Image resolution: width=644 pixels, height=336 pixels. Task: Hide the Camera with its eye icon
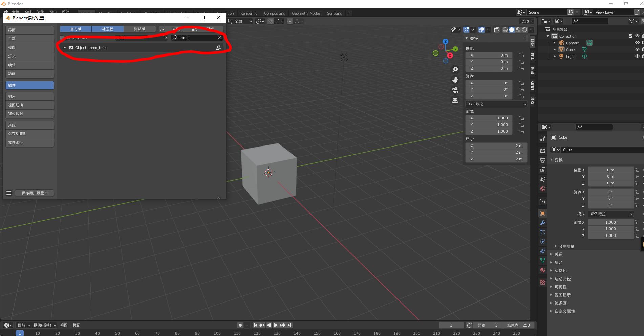637,43
